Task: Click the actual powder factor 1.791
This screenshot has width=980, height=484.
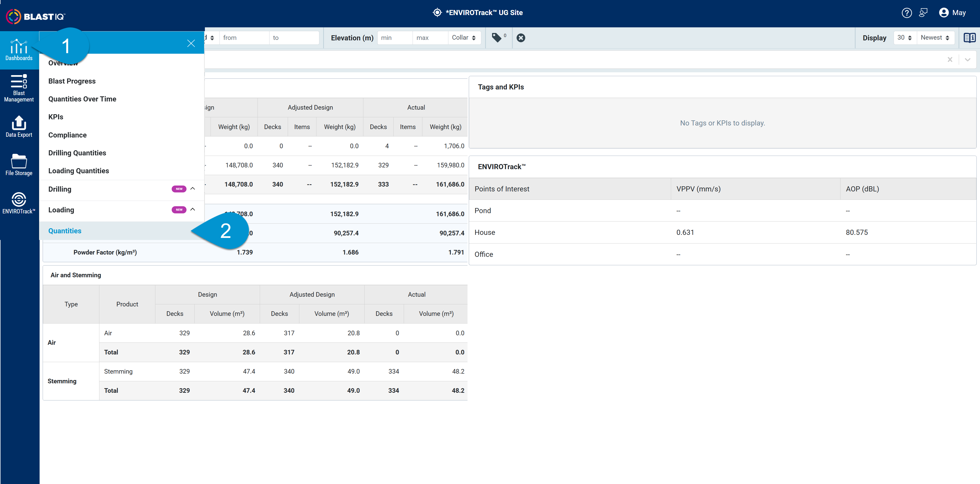Action: tap(456, 252)
